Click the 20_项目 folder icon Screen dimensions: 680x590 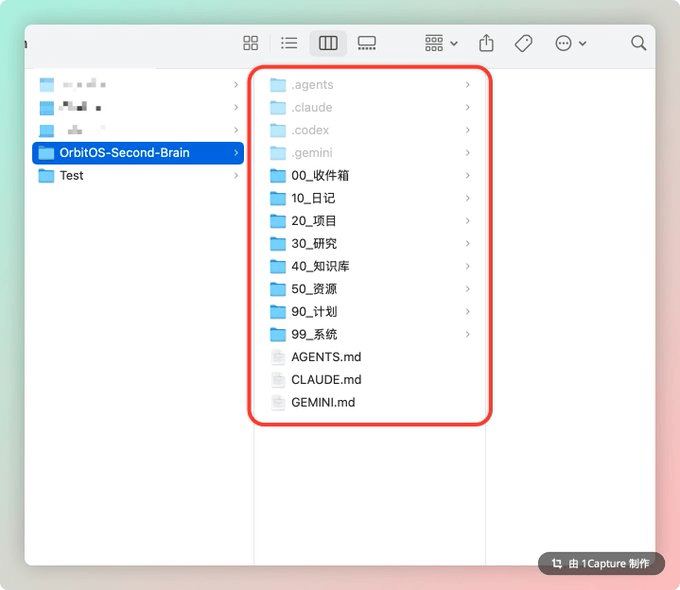278,221
